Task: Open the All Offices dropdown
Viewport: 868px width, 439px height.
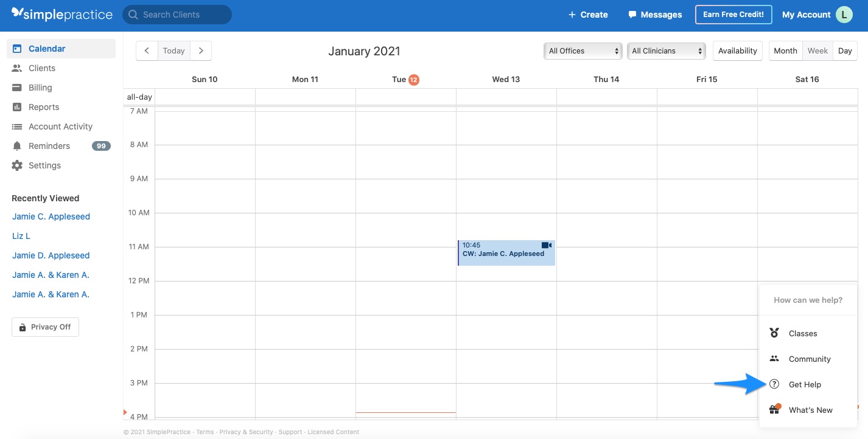Action: click(583, 51)
